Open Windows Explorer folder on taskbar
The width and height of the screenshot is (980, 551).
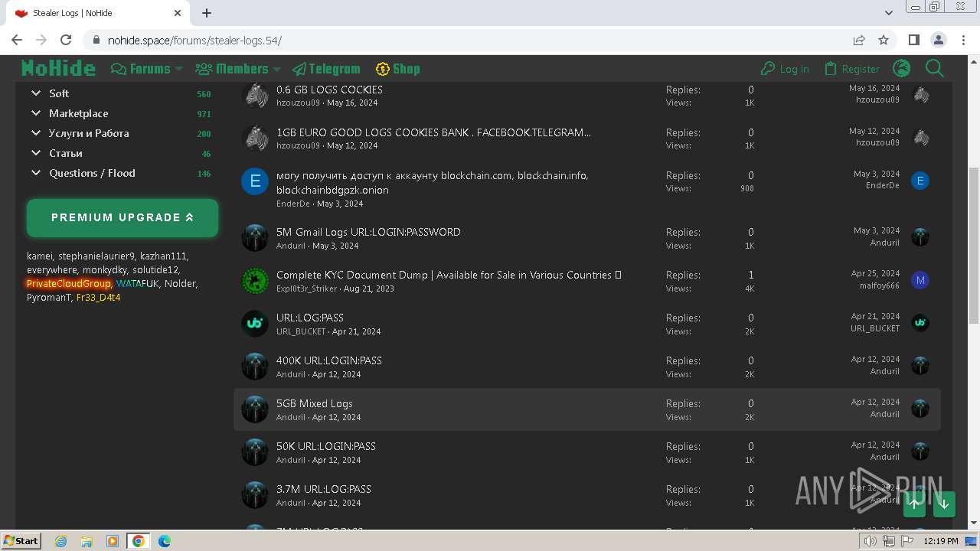click(x=87, y=541)
